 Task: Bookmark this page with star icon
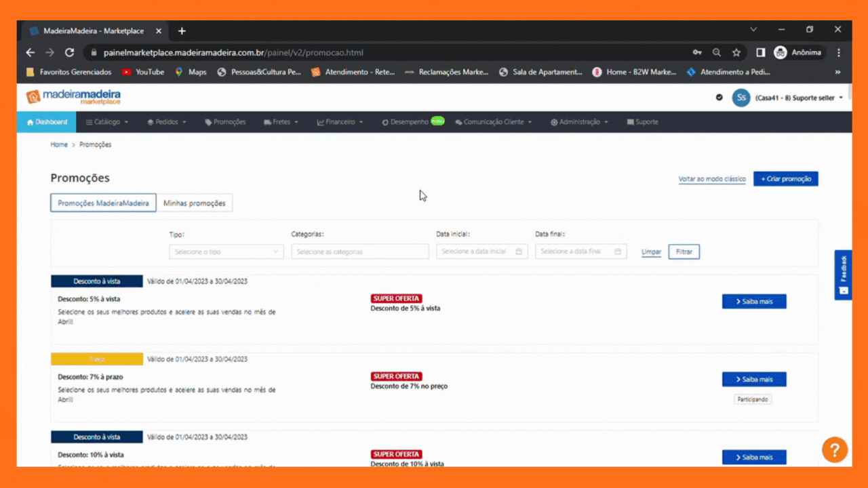click(x=736, y=52)
